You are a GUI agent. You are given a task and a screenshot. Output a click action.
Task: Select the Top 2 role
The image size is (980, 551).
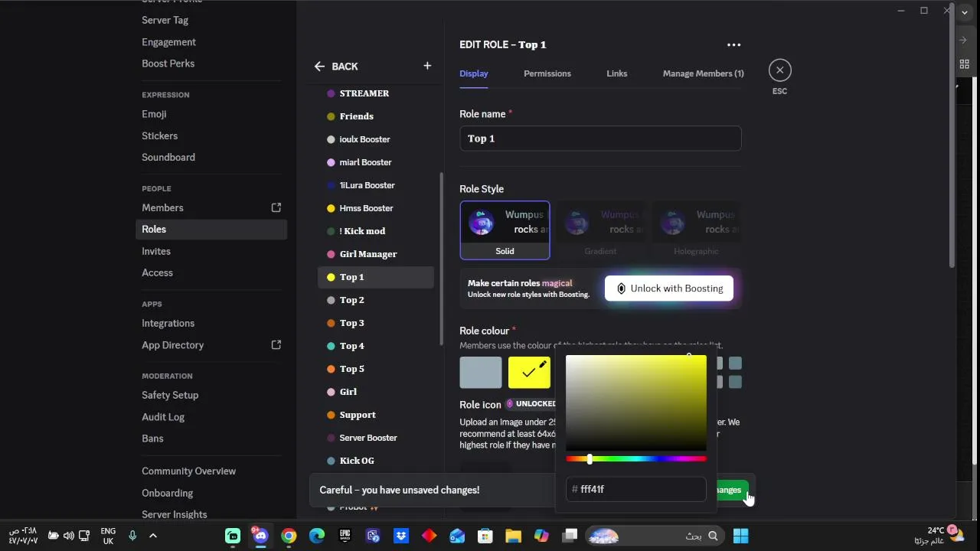(375, 300)
